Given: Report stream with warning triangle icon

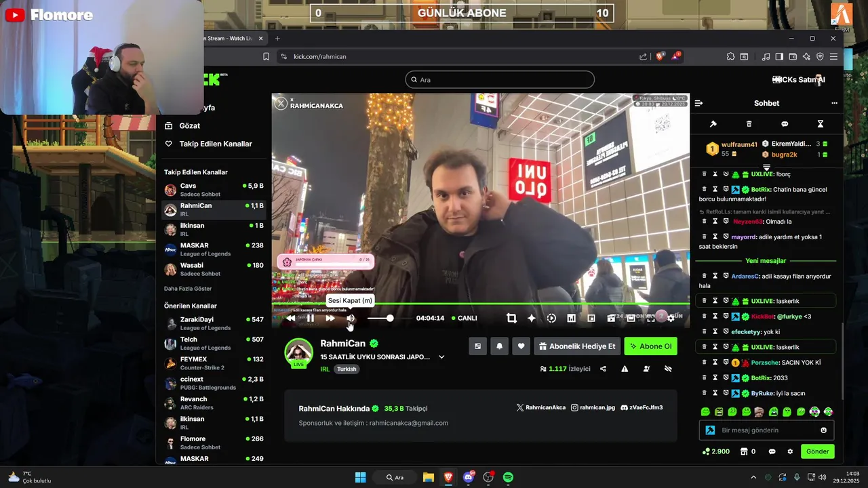Looking at the screenshot, I should [625, 369].
